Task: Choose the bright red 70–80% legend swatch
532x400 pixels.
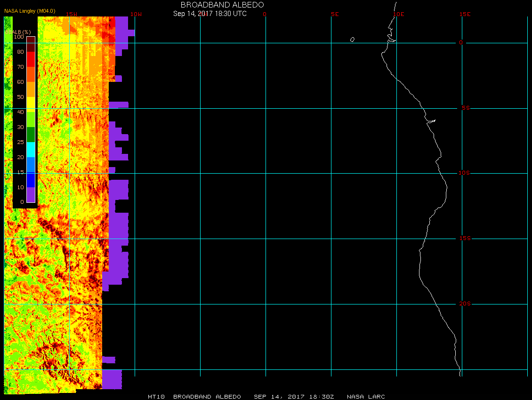Action: click(30, 59)
